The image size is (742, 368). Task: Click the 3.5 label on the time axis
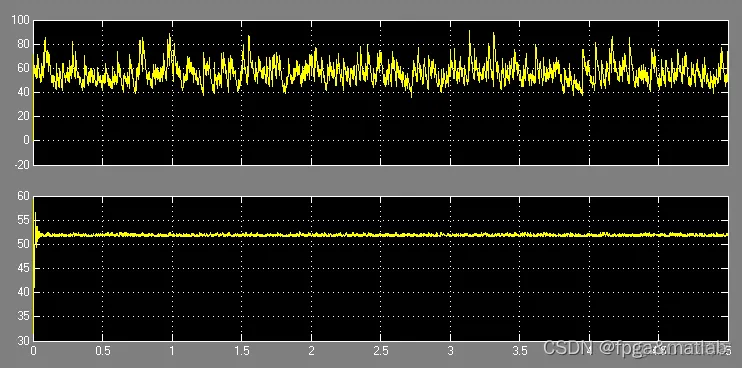520,351
